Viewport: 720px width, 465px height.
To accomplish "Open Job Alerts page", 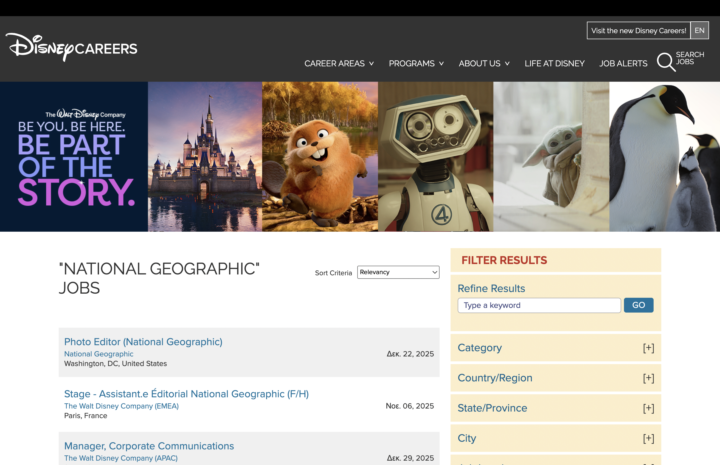I will click(x=623, y=63).
